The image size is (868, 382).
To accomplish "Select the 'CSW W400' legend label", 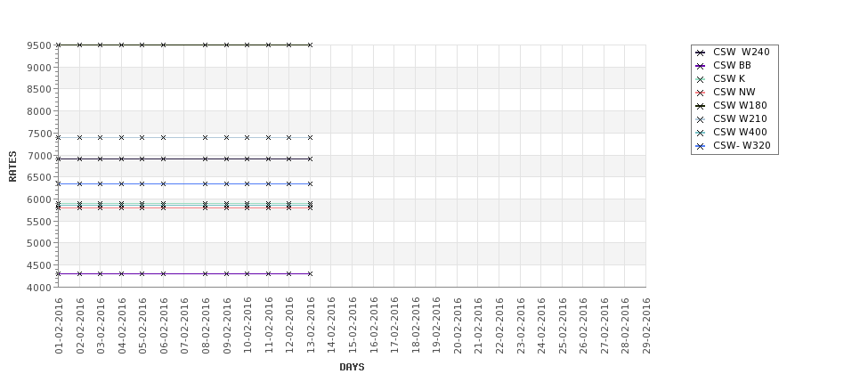I will tap(740, 132).
